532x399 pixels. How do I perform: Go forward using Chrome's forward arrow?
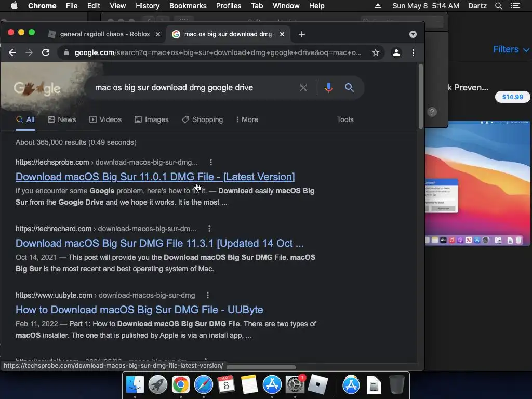tap(29, 52)
